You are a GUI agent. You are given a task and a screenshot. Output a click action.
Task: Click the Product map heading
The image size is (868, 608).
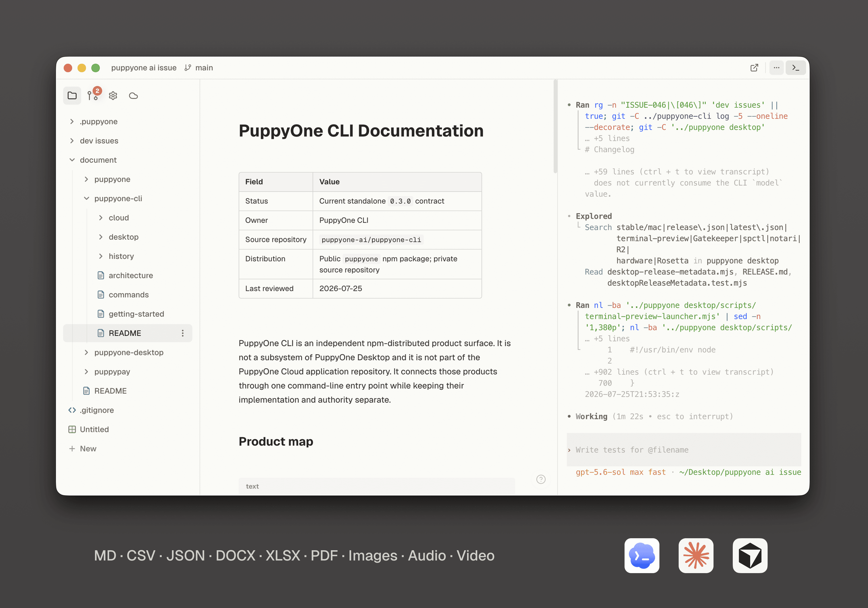click(x=276, y=442)
